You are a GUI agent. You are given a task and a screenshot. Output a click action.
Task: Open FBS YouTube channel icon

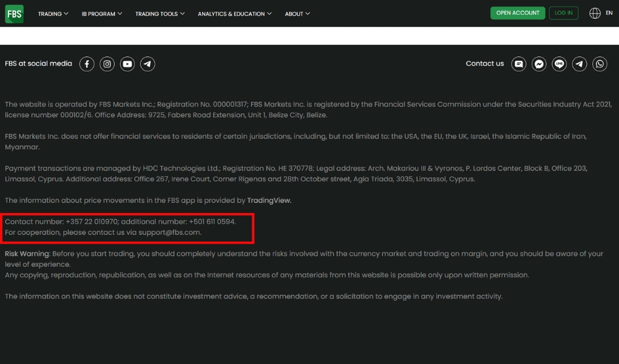click(127, 64)
